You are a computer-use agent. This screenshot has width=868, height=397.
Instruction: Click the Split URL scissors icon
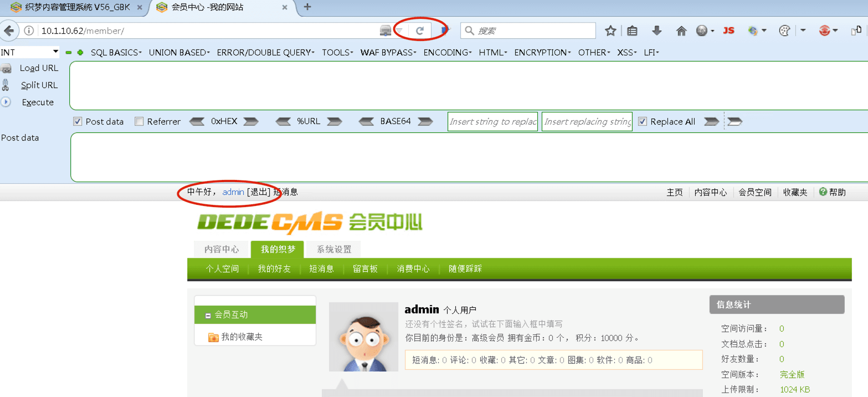[6, 85]
